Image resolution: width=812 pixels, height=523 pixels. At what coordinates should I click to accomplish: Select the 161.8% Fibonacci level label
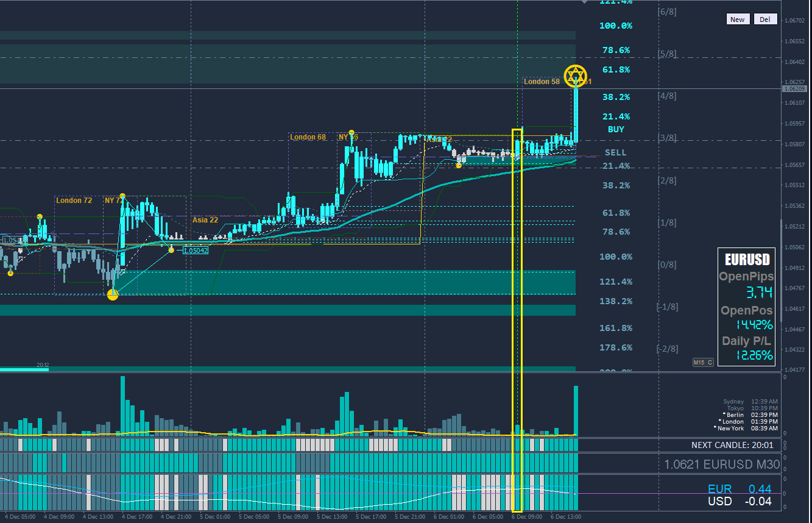click(x=616, y=328)
